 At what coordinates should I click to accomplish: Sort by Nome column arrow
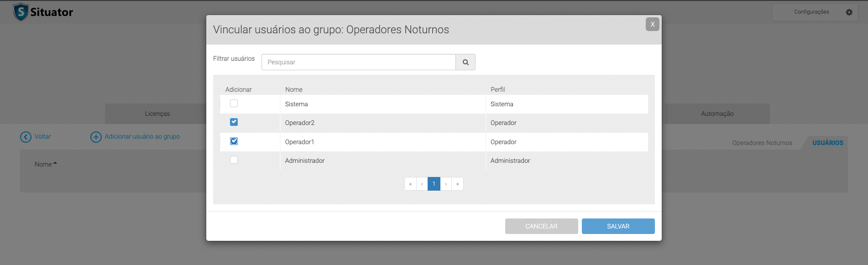pyautogui.click(x=55, y=163)
